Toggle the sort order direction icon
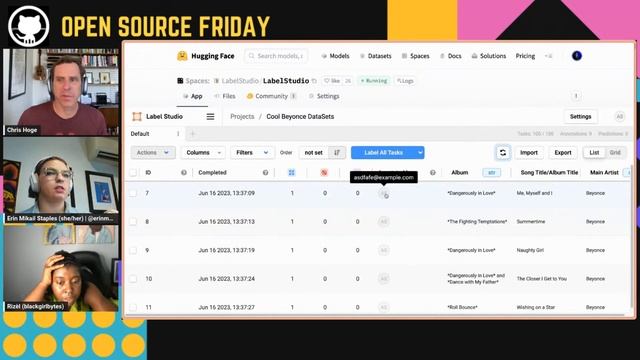640x360 pixels. click(x=337, y=153)
